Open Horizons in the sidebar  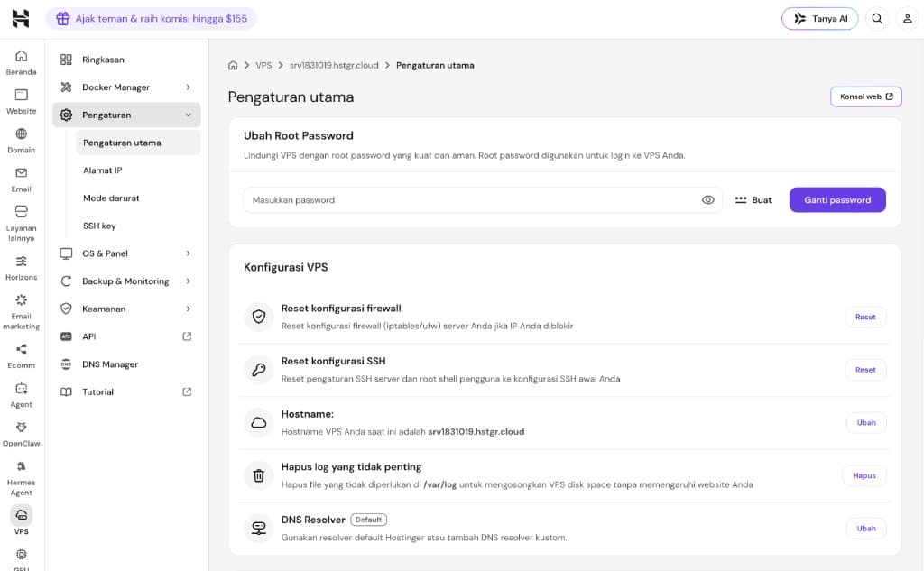(x=22, y=268)
